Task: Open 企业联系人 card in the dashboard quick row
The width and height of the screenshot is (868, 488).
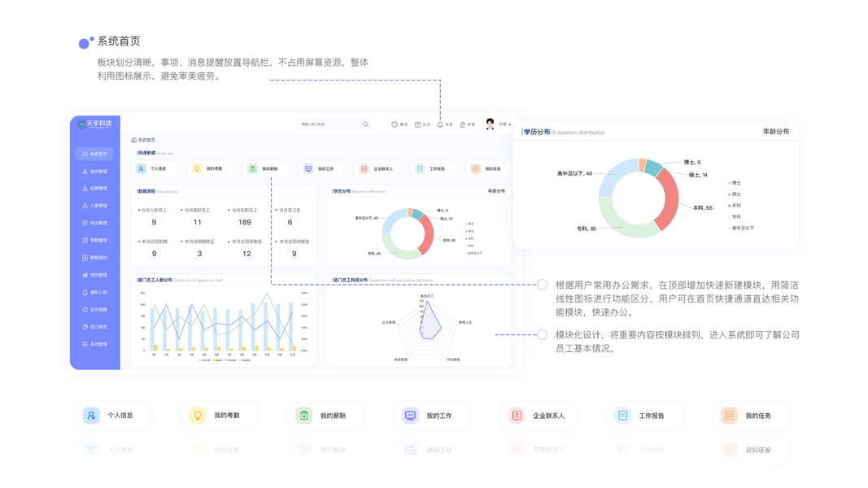Action: pyautogui.click(x=377, y=168)
